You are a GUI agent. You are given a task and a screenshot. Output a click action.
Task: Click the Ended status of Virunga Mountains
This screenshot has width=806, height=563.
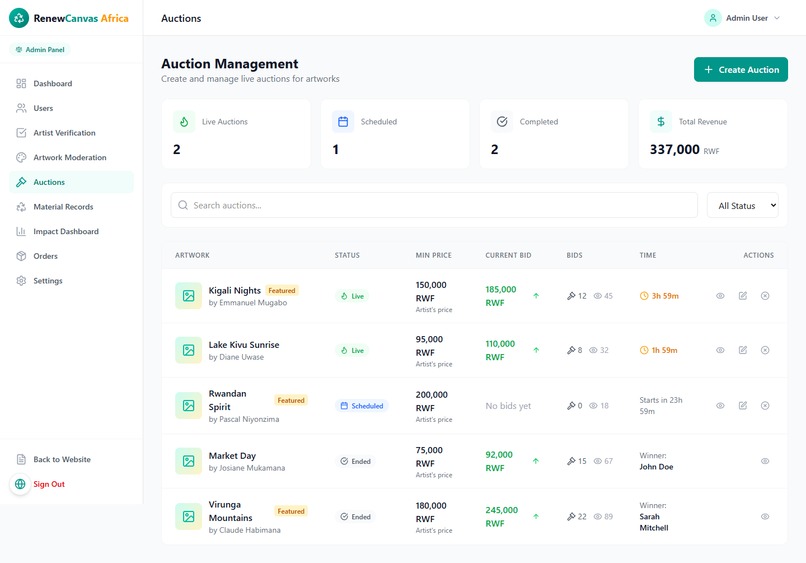(x=355, y=517)
